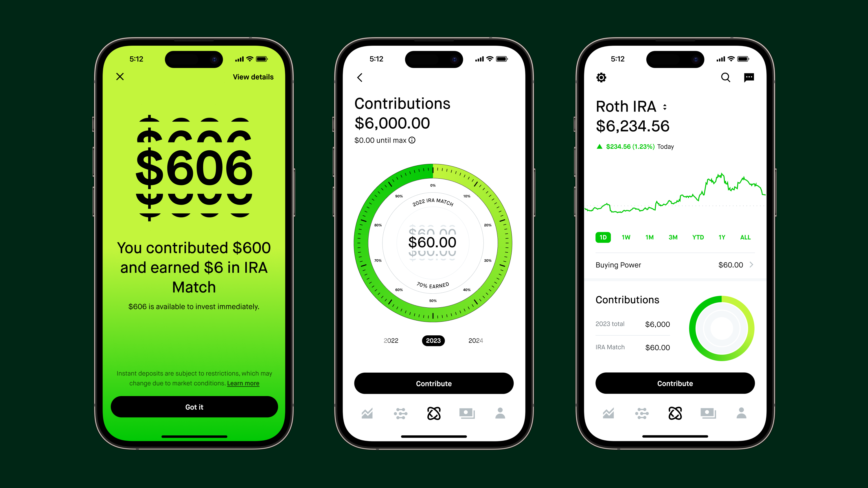Open settings gear icon on Roth IRA screen

tap(600, 77)
